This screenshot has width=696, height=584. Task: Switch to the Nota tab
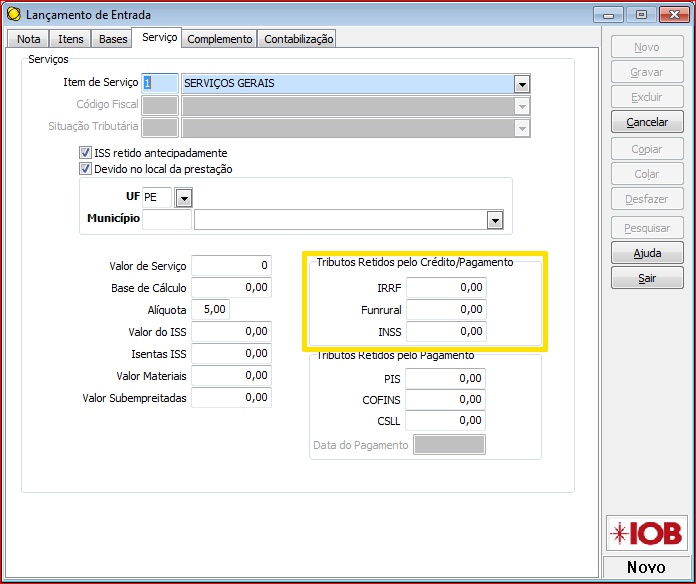tap(28, 39)
